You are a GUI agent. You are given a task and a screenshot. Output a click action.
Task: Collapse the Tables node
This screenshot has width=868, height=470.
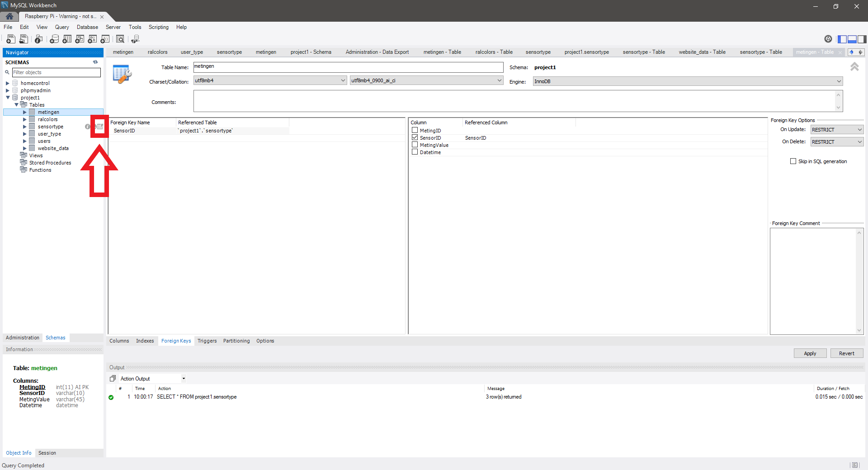pos(16,105)
